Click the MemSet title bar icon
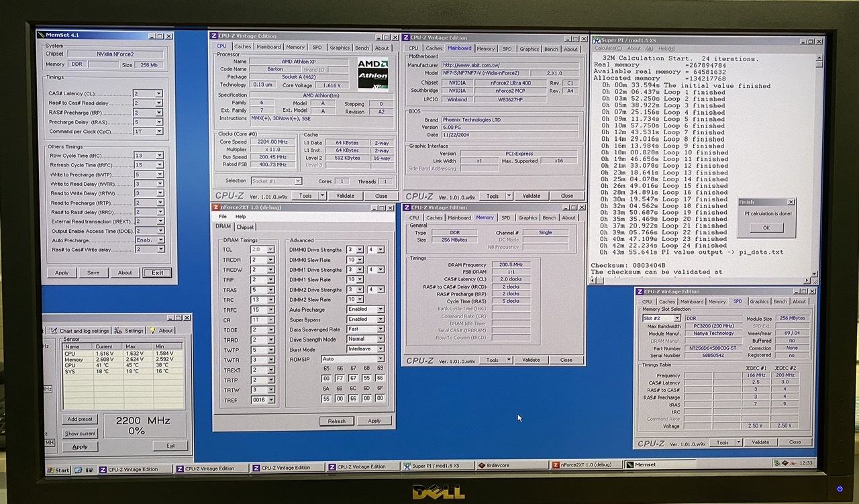Screen dimensions: 859x504 tap(40, 36)
